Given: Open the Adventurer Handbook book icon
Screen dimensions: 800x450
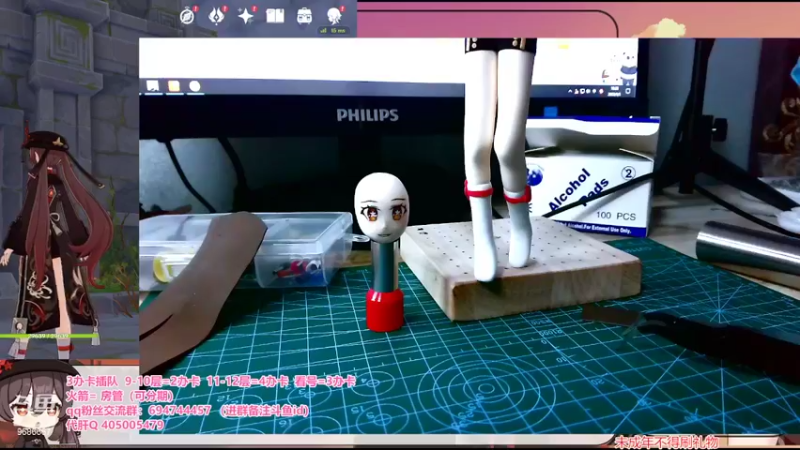Looking at the screenshot, I should (x=275, y=16).
